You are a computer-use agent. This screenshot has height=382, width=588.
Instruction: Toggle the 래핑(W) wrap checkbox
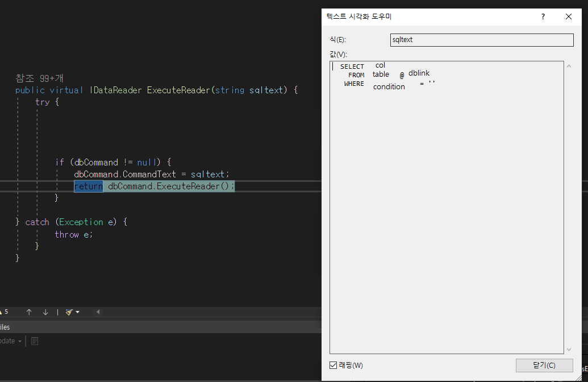(333, 365)
